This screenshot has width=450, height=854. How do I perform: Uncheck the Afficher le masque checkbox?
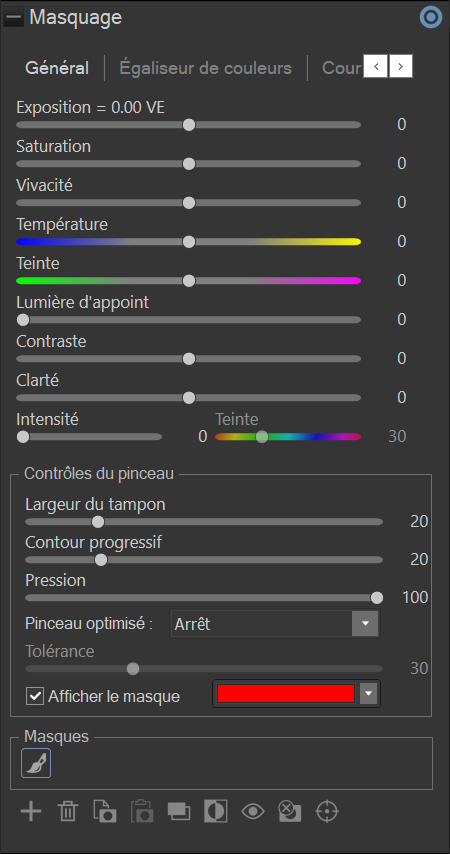point(35,696)
